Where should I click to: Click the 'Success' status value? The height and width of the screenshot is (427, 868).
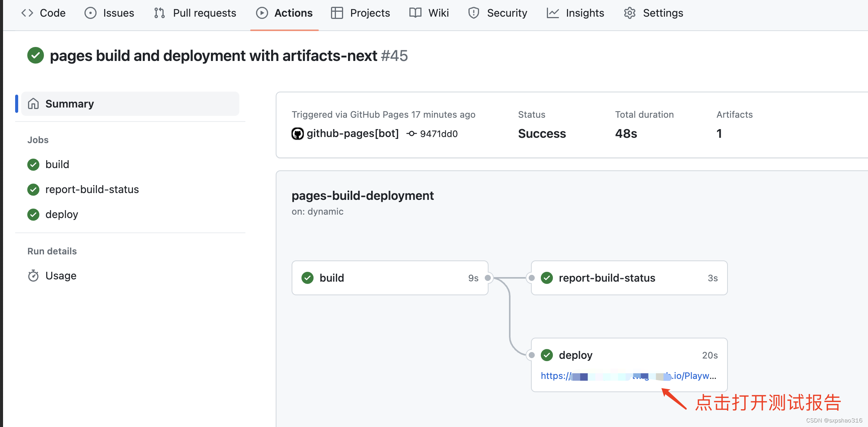[542, 134]
